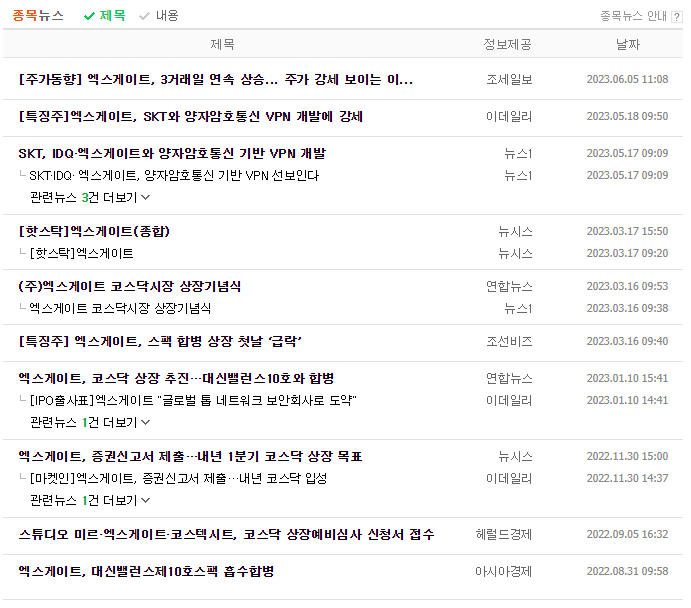
Task: Expand 관련뉴스 1건 더보기 under the 코스닥 상장 추진 article
Action: click(x=90, y=423)
